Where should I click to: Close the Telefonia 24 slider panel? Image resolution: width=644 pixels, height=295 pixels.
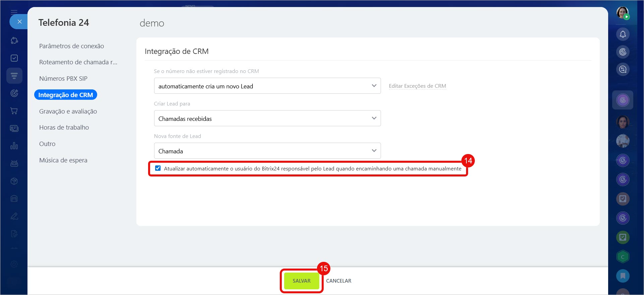point(19,22)
